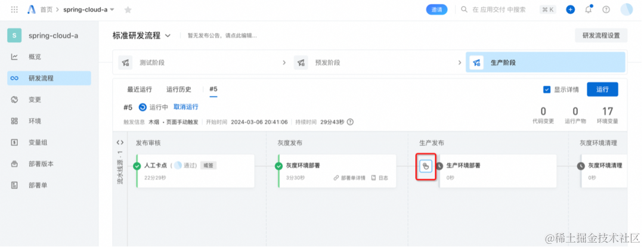Image resolution: width=644 pixels, height=248 pixels.
Task: Click the 灰度环境部署 green check icon
Action: [278, 166]
